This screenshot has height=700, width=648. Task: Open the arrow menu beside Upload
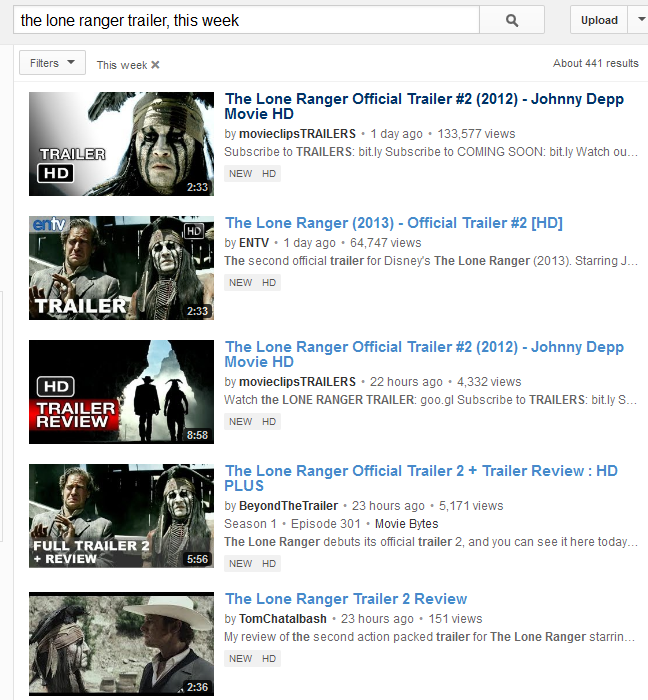(x=640, y=20)
